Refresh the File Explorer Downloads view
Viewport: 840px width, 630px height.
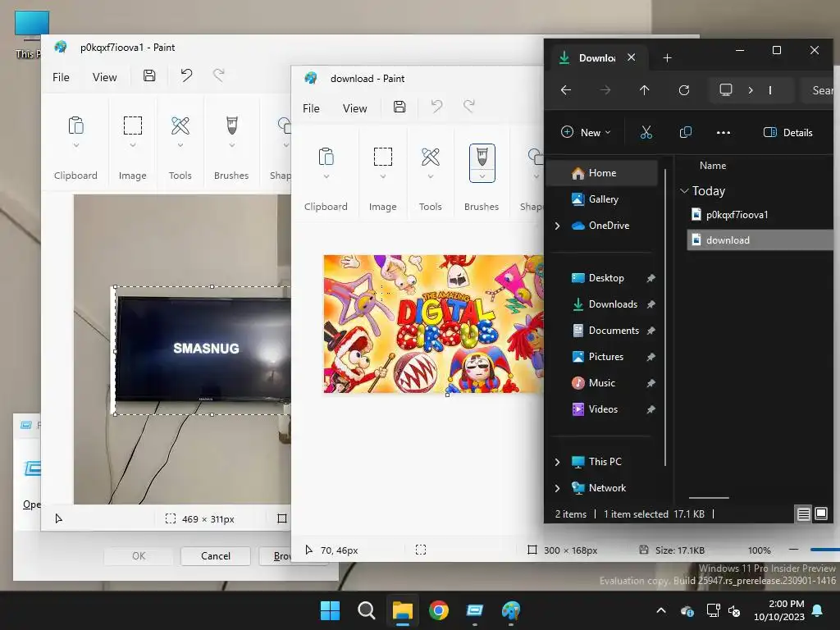tap(684, 90)
